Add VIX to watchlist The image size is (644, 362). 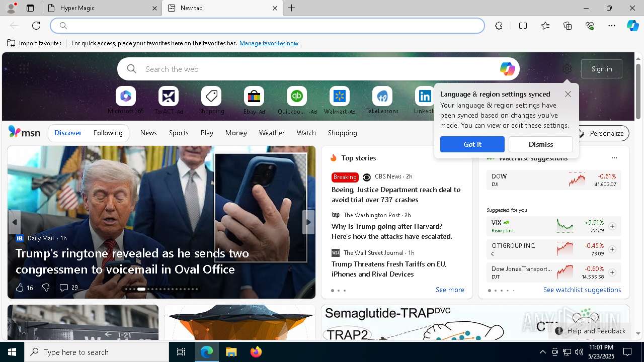click(x=612, y=226)
